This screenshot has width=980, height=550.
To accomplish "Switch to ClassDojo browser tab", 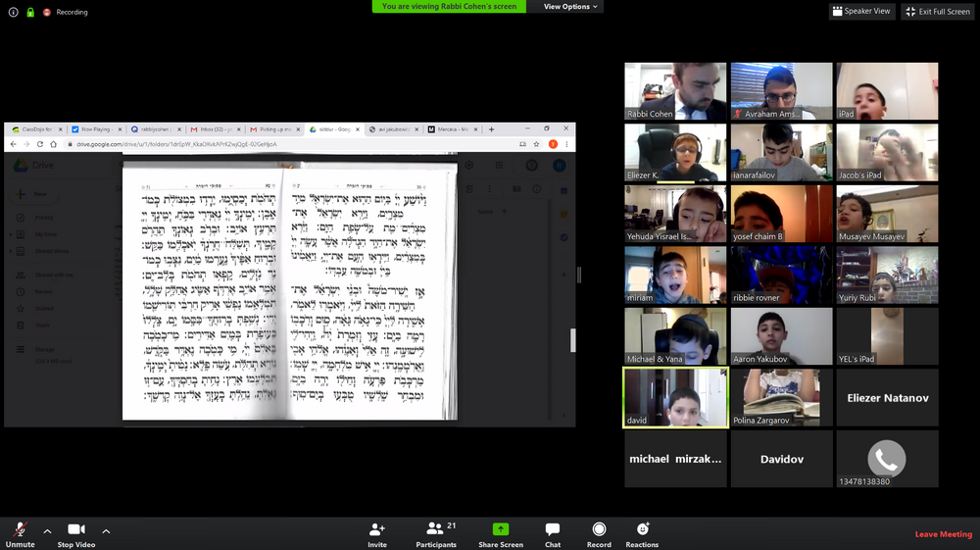I will click(x=35, y=129).
